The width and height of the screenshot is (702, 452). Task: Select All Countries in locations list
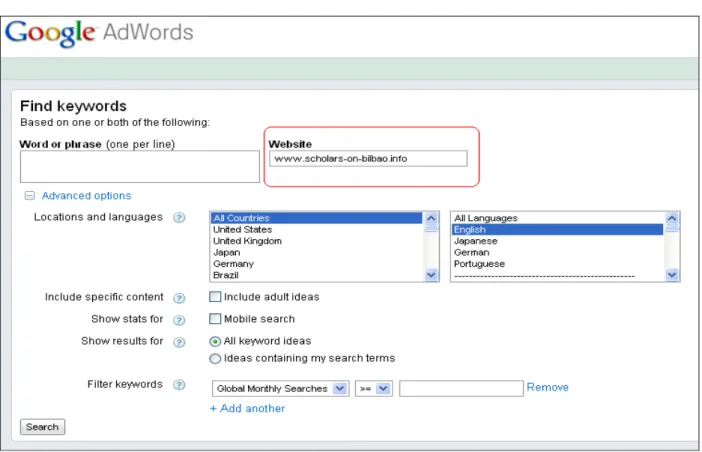[x=317, y=218]
